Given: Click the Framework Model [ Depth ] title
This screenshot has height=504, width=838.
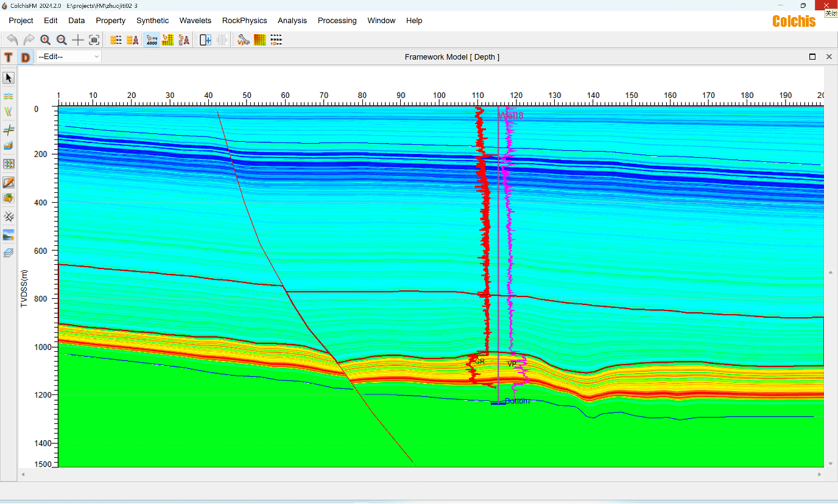Looking at the screenshot, I should click(452, 57).
